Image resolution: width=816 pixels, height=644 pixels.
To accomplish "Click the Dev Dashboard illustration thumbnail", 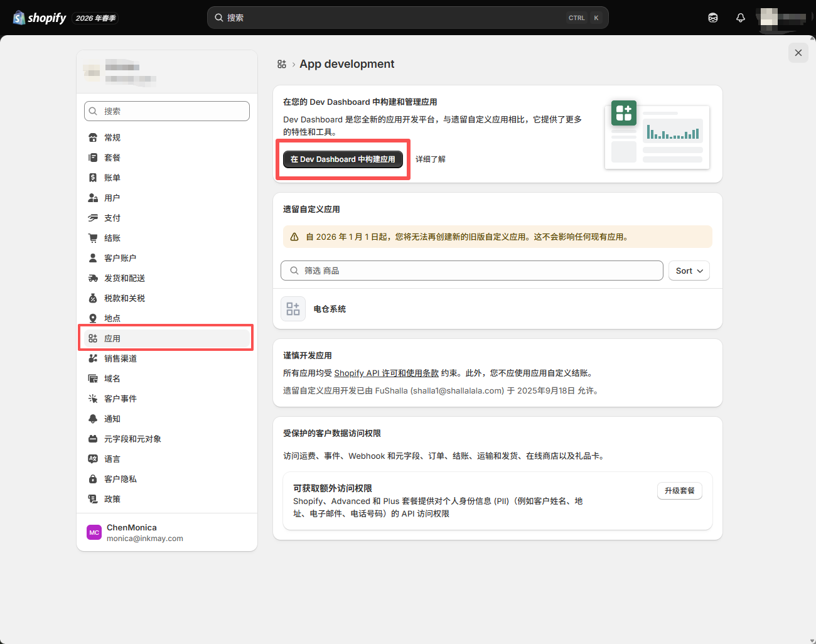I will [x=657, y=135].
